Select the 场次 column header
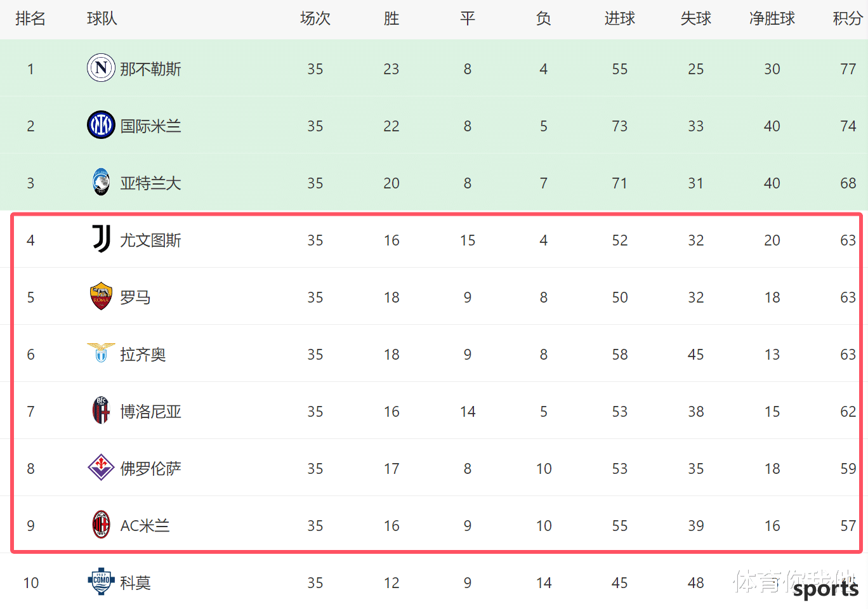 click(315, 18)
